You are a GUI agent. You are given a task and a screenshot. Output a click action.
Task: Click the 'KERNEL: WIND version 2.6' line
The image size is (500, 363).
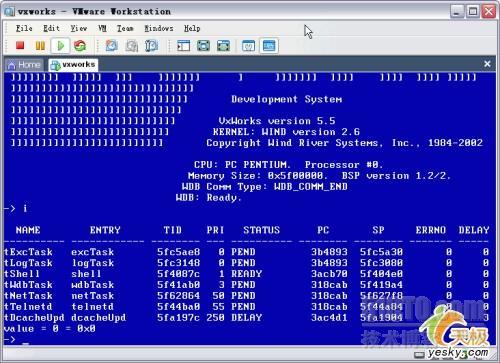(x=286, y=132)
